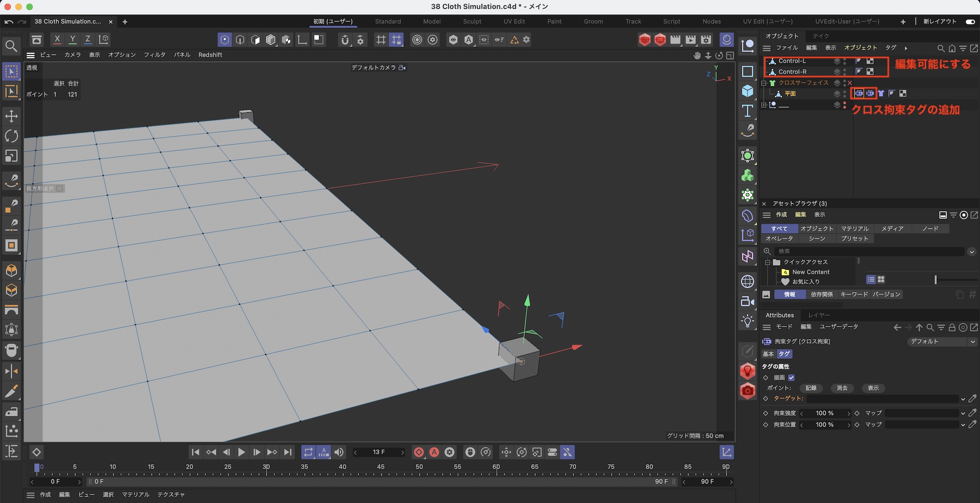The width and height of the screenshot is (980, 503).
Task: Collapse the クイックアクセス tree node
Action: (x=767, y=262)
